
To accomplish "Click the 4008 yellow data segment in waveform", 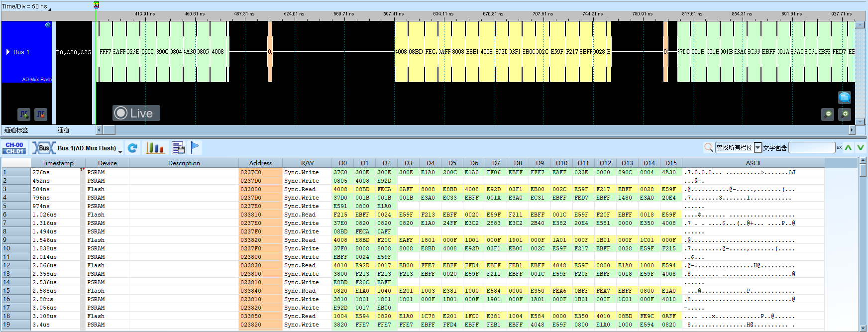I will coord(401,52).
